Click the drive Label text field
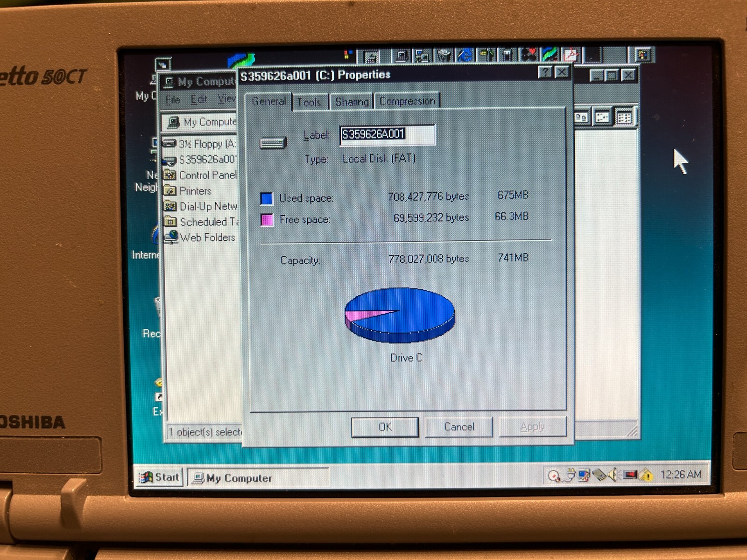The width and height of the screenshot is (747, 560). [388, 134]
